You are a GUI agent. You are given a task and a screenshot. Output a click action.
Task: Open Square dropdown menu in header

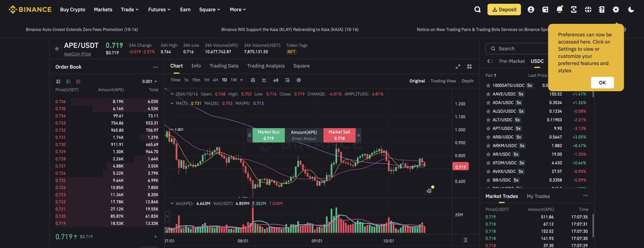pos(210,10)
